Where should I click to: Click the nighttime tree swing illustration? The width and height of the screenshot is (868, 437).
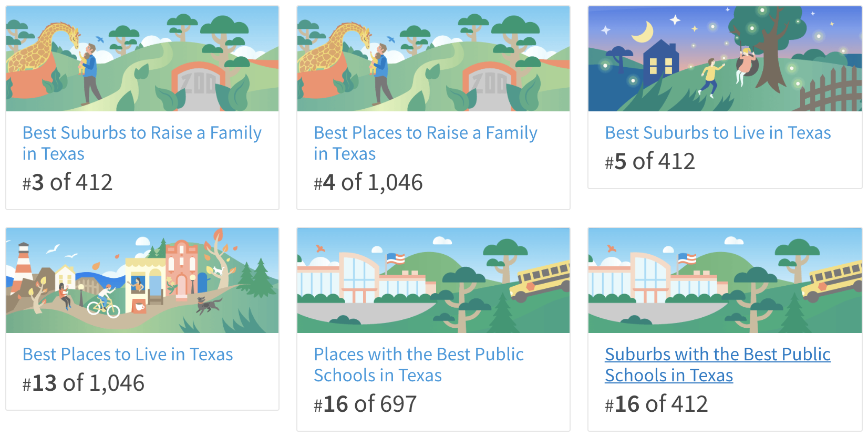pyautogui.click(x=725, y=59)
